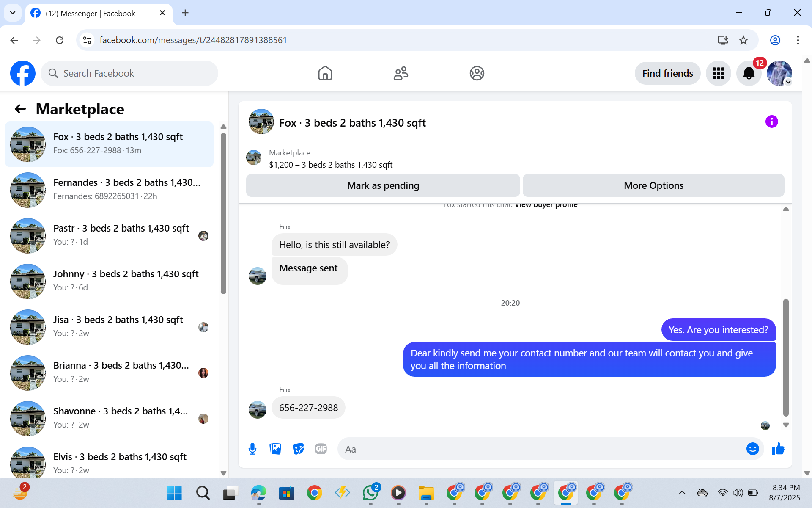
Task: Choose a GIF icon
Action: click(x=321, y=449)
